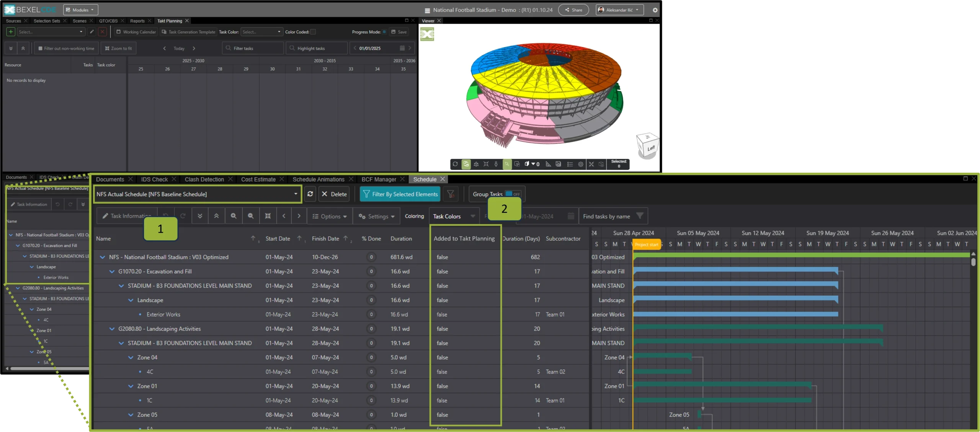Screen dimensions: 980x432
Task: Click the red delete X icon in Takt Planning
Action: click(102, 32)
